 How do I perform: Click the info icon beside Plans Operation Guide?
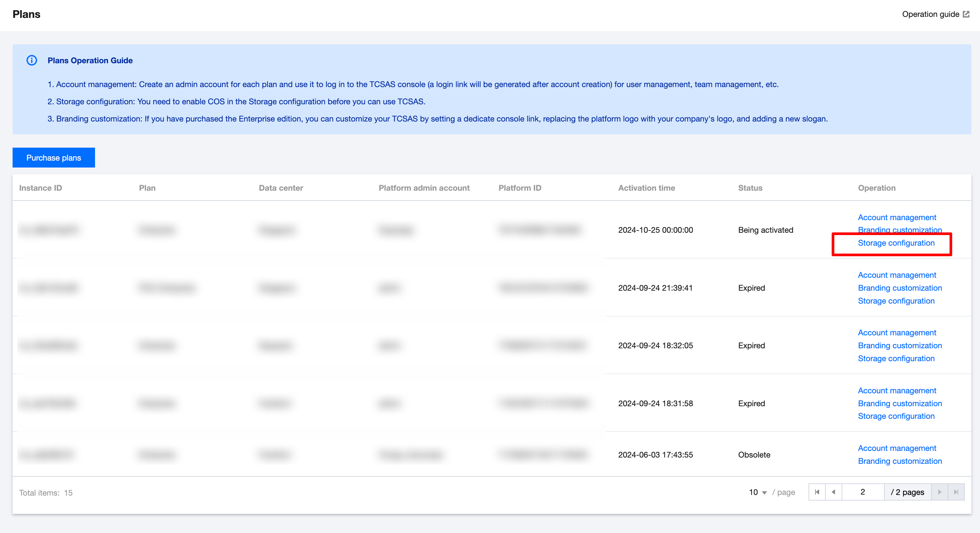click(32, 61)
